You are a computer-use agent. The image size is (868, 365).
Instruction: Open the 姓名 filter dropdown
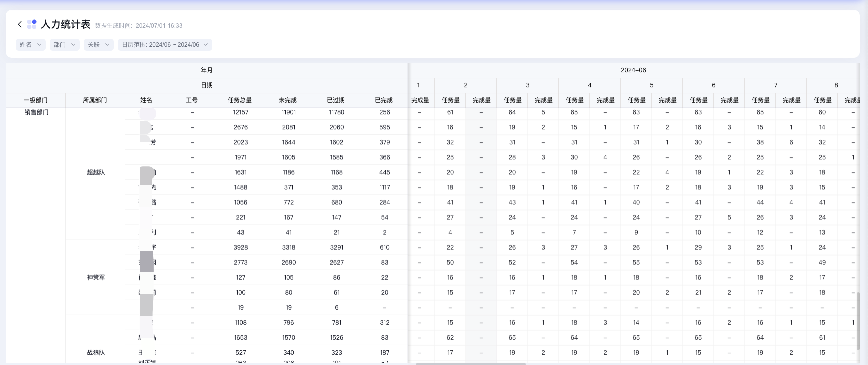tap(31, 45)
